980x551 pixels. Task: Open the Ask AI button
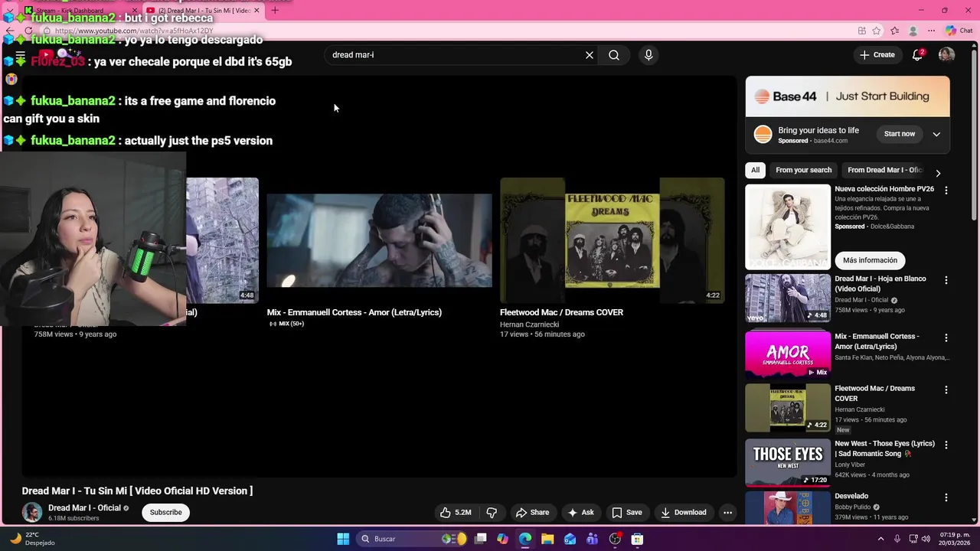click(580, 513)
